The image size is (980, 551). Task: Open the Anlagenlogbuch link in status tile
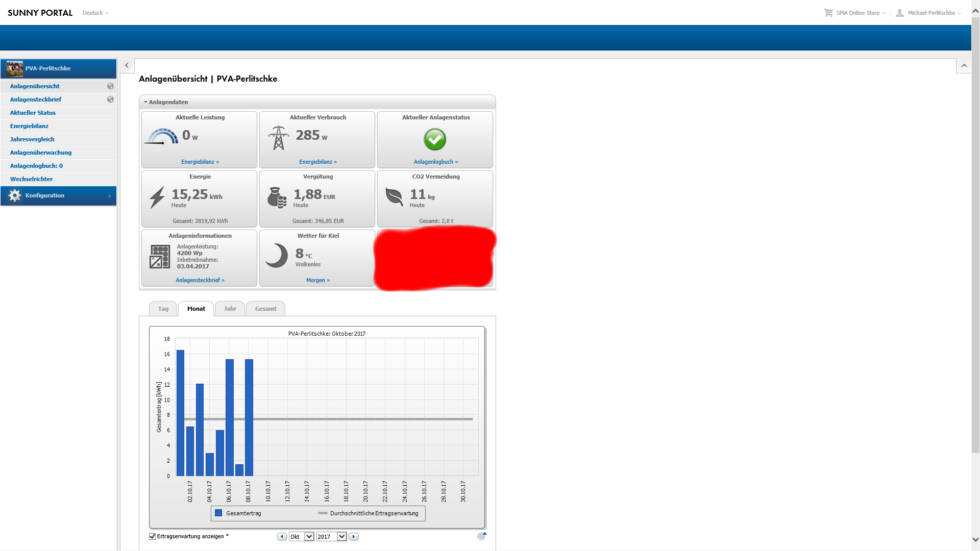[x=435, y=162]
